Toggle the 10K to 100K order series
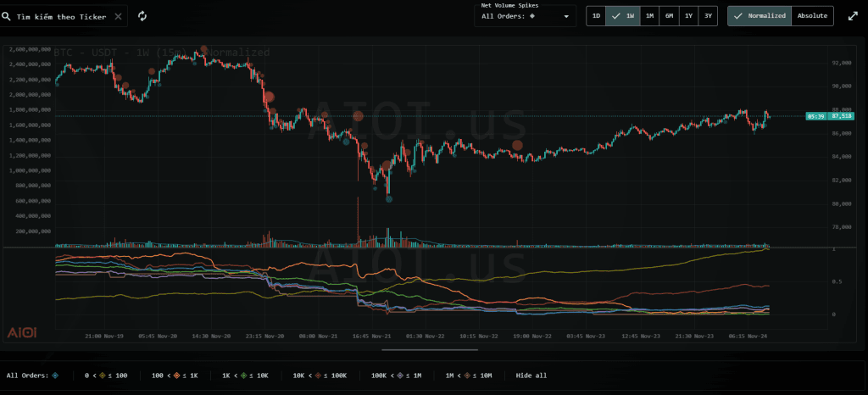This screenshot has width=868, height=395. [x=319, y=375]
